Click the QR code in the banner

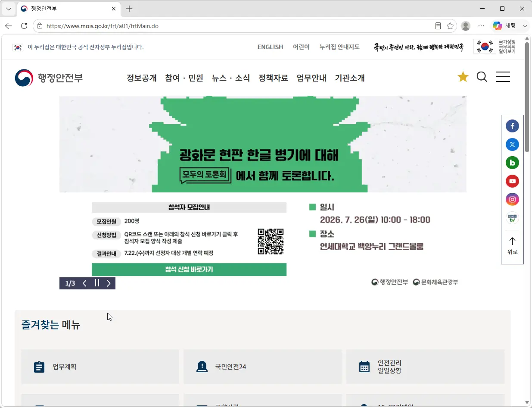tap(271, 242)
